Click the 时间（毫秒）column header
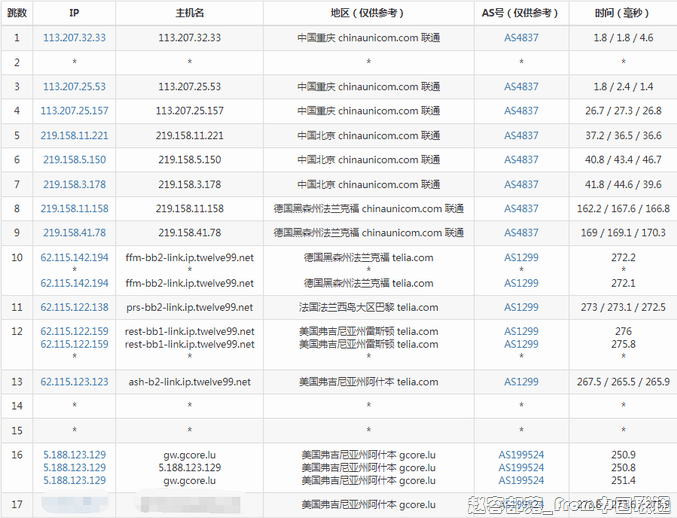The image size is (677, 518). (x=623, y=13)
